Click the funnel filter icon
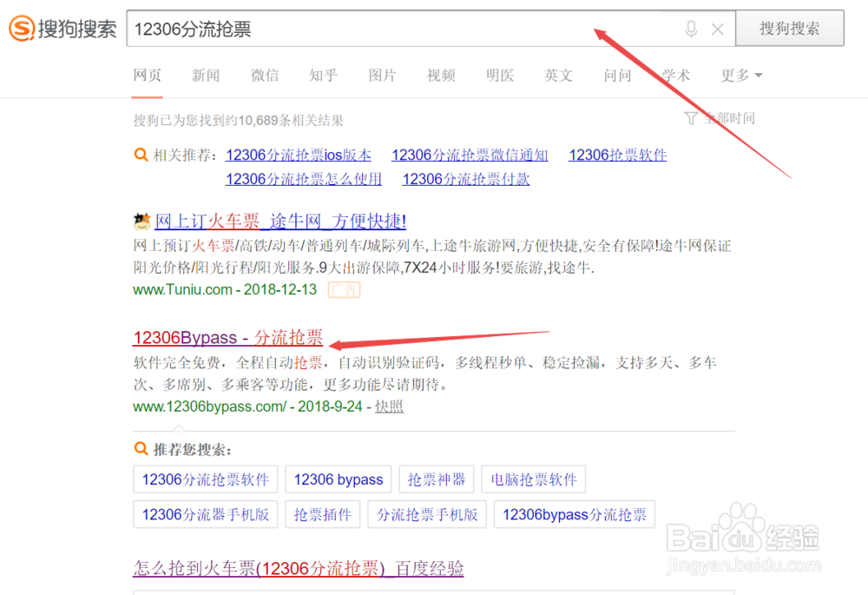This screenshot has height=595, width=868. tap(691, 118)
